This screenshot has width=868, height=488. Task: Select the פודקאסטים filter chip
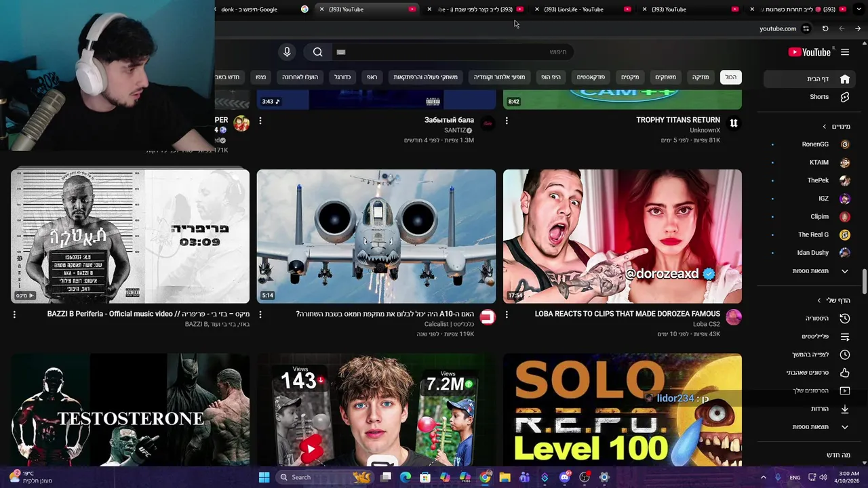click(x=591, y=77)
